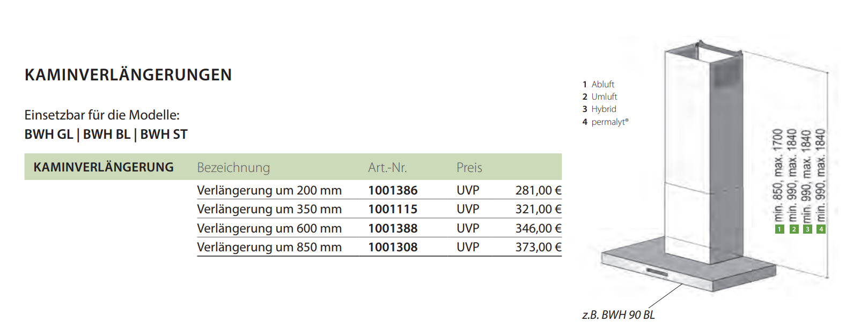Click green marker number 2 in diagram

tap(794, 229)
